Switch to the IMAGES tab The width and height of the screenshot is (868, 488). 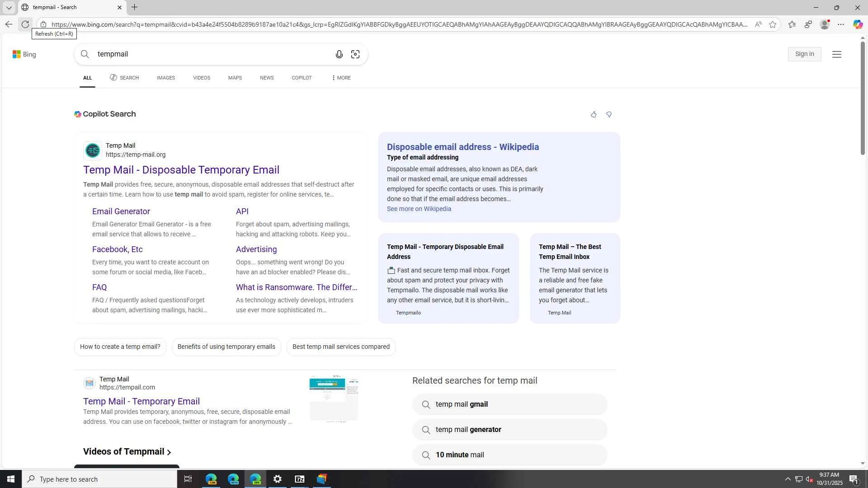(165, 78)
